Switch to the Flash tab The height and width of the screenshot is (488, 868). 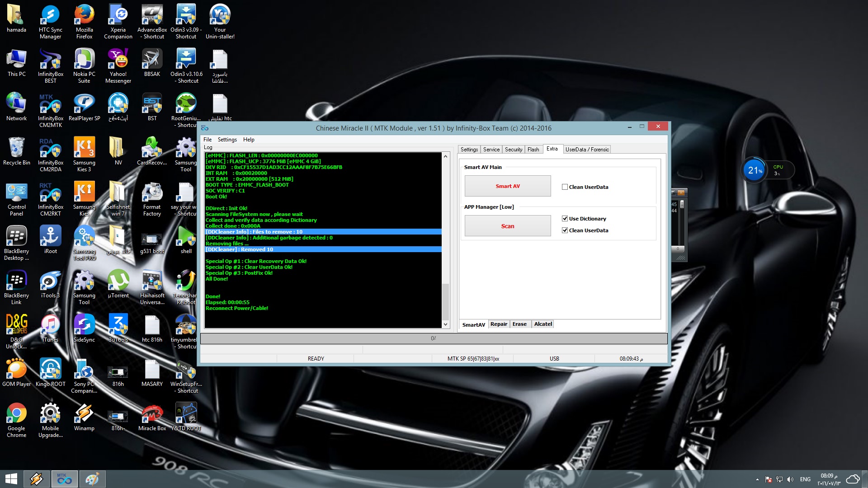[x=533, y=150]
